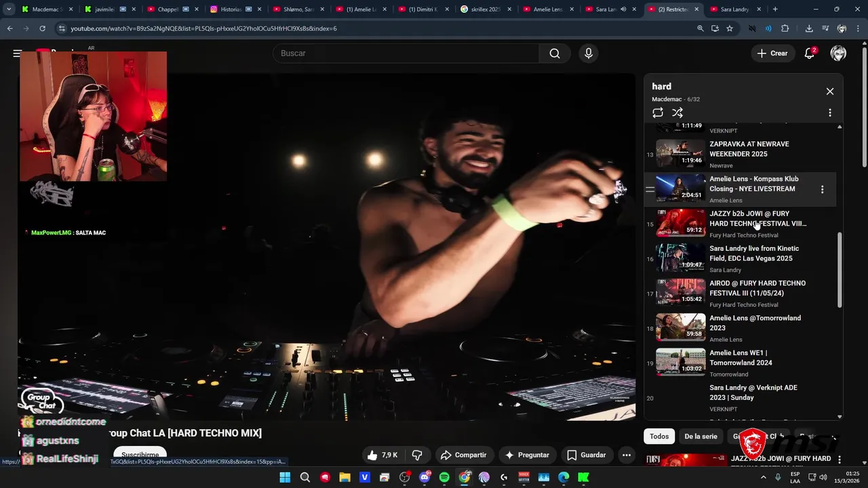Open options for Amelie Lens Kompass Klub video
Screen dimensions: 868x488
pos(823,190)
